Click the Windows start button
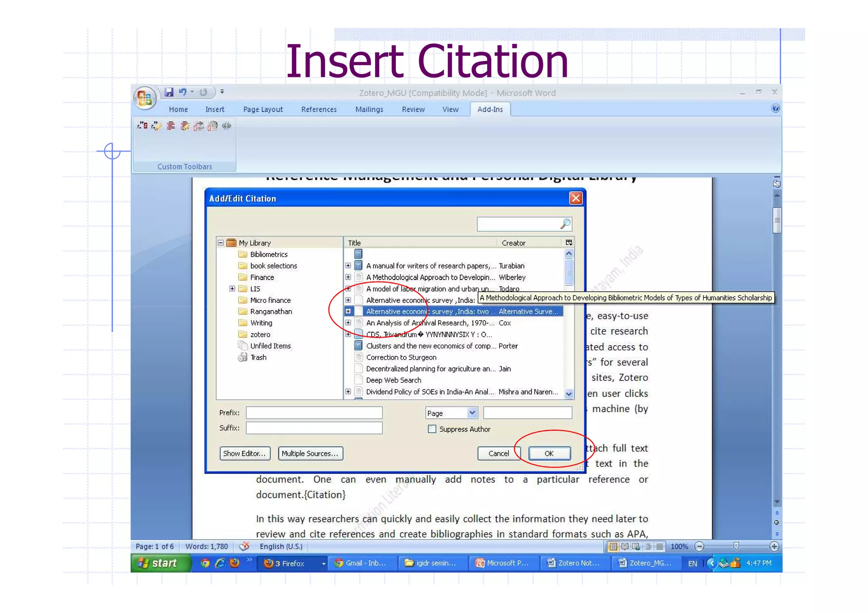 pyautogui.click(x=161, y=563)
